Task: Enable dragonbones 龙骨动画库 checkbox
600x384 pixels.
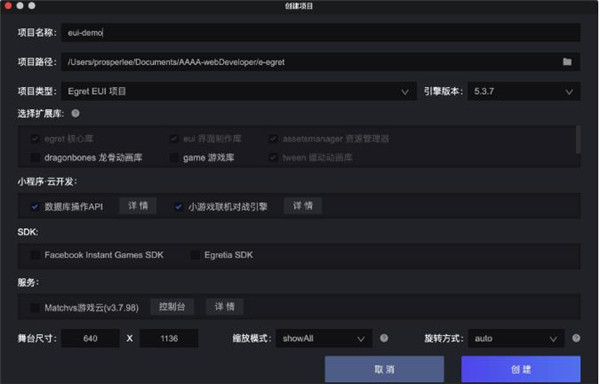Action: click(x=35, y=157)
